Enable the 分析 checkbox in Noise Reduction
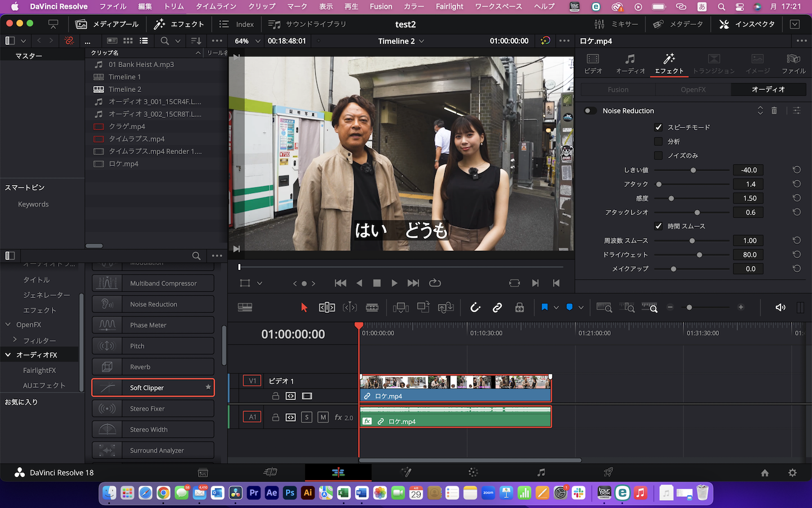 [x=659, y=141]
